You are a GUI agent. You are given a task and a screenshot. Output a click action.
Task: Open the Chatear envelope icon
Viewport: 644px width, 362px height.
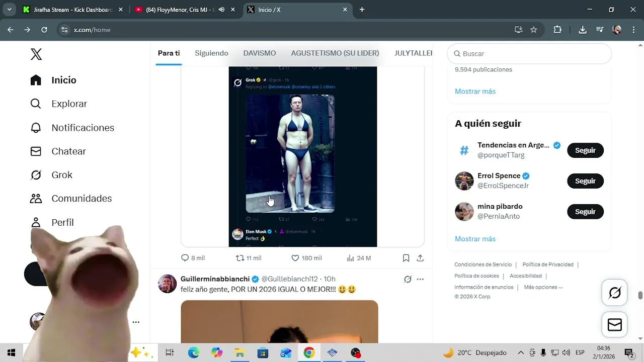(36, 151)
